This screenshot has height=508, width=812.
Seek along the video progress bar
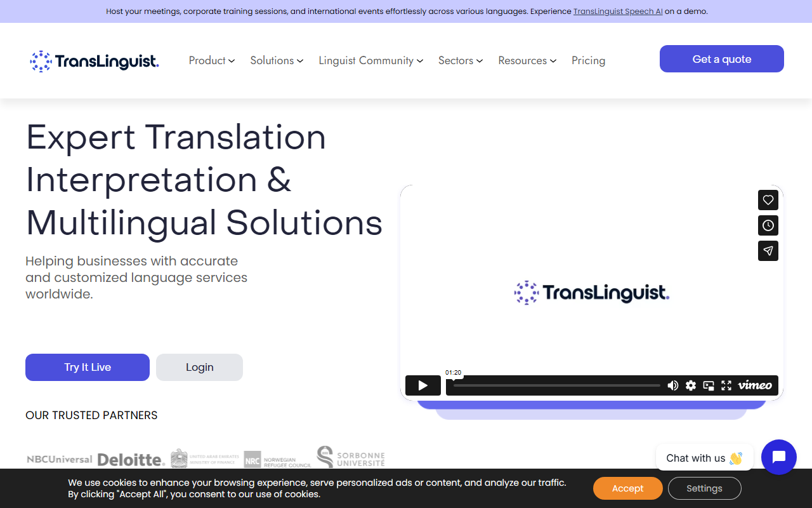557,385
